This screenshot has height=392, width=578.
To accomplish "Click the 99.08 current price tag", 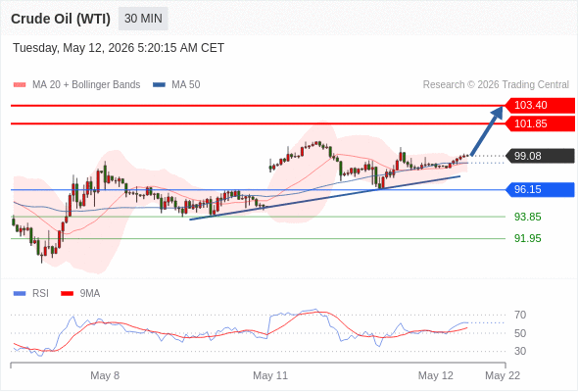I will [x=540, y=156].
